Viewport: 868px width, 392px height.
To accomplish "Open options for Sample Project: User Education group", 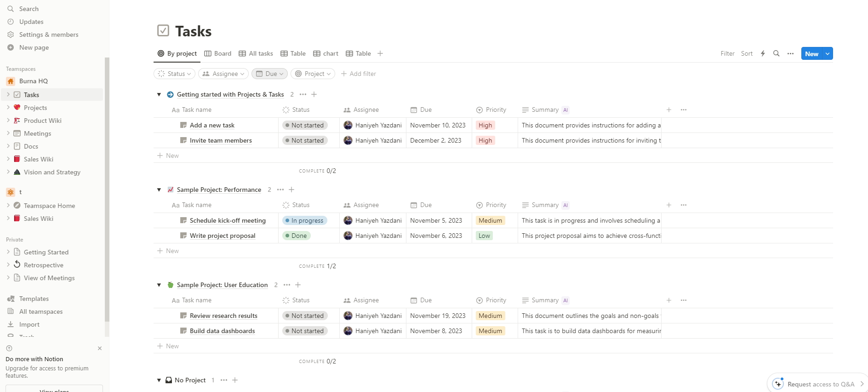I will click(x=287, y=285).
